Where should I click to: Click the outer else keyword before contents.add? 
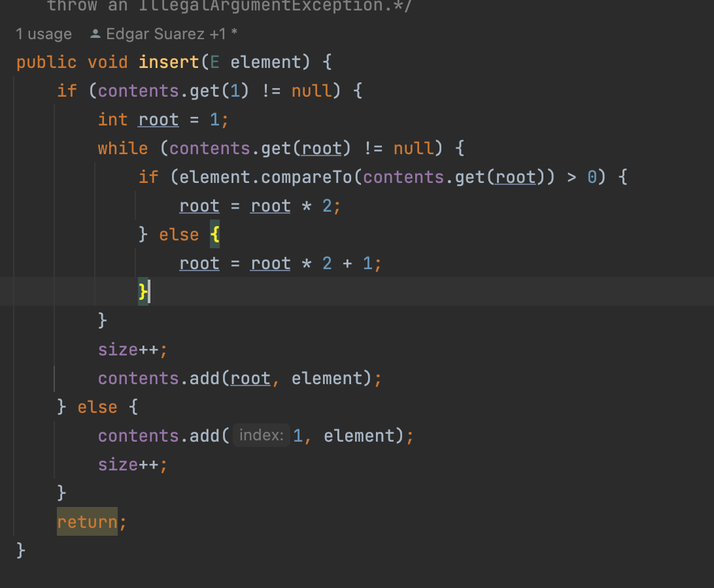pos(97,407)
